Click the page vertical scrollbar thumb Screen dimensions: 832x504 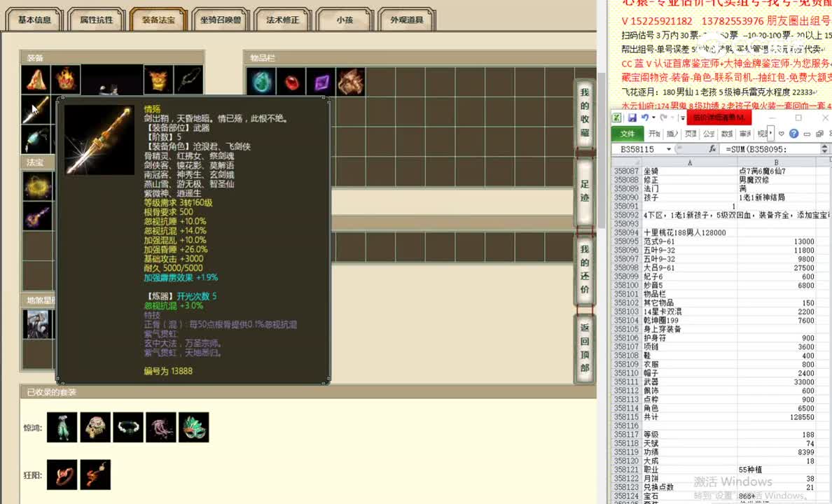[x=601, y=151]
